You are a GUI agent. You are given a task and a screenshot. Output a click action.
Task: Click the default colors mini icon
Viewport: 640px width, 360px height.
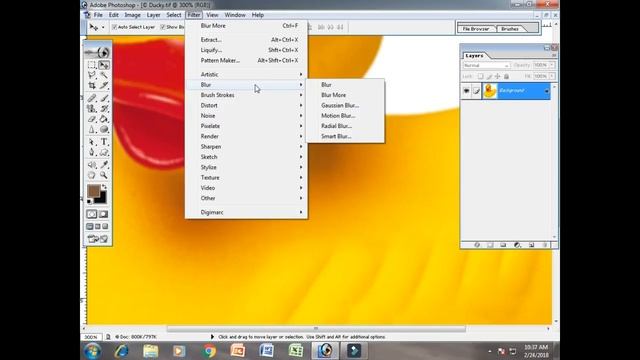(x=89, y=201)
